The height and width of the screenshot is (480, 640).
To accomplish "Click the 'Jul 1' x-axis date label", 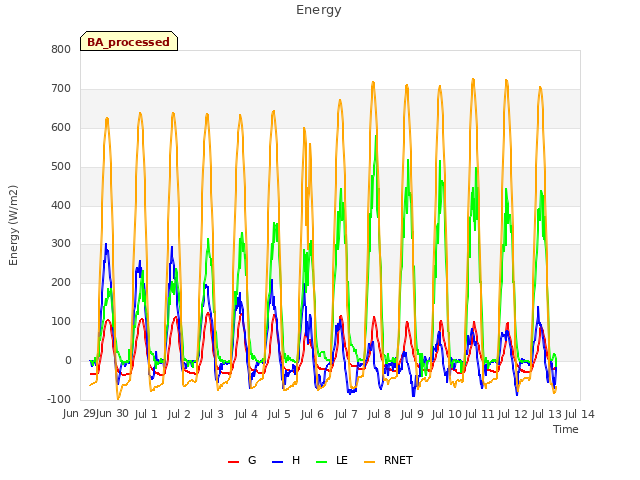I will [x=146, y=414].
